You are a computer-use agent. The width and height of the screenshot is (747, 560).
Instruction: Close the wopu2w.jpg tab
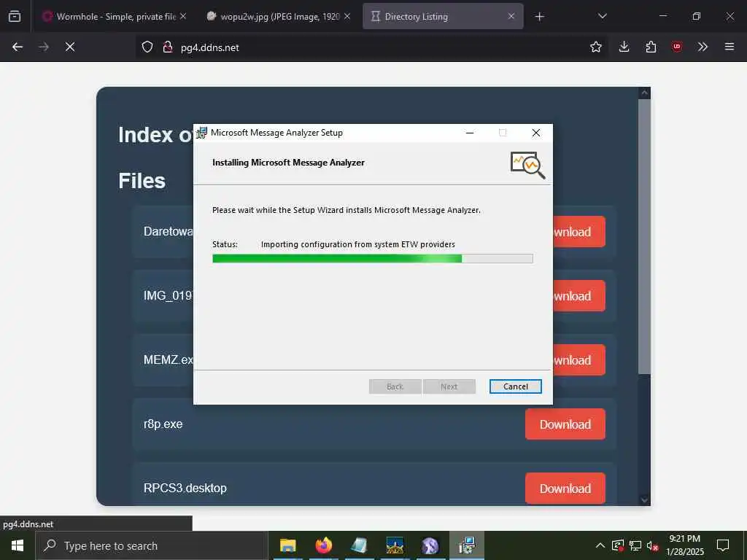point(347,16)
